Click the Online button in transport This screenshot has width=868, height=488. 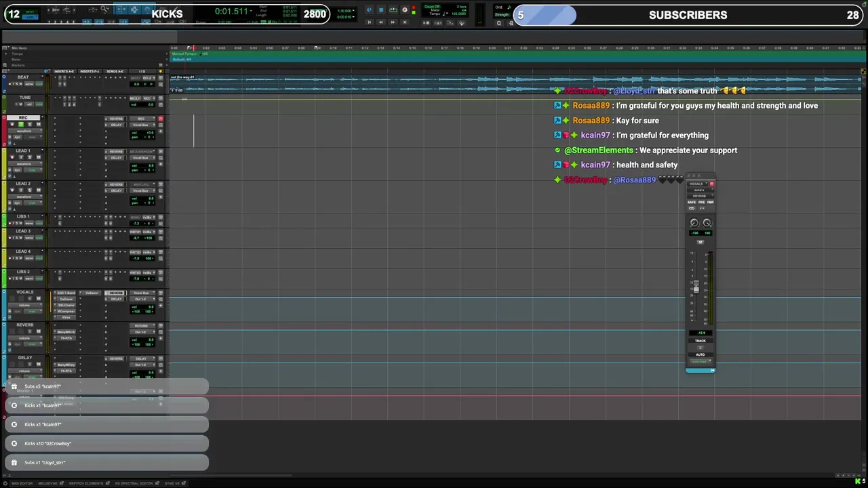pyautogui.click(x=370, y=10)
